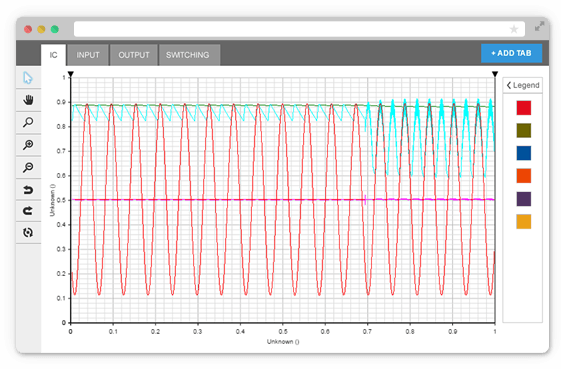Redo the last action
This screenshot has height=369, width=561.
(x=28, y=211)
